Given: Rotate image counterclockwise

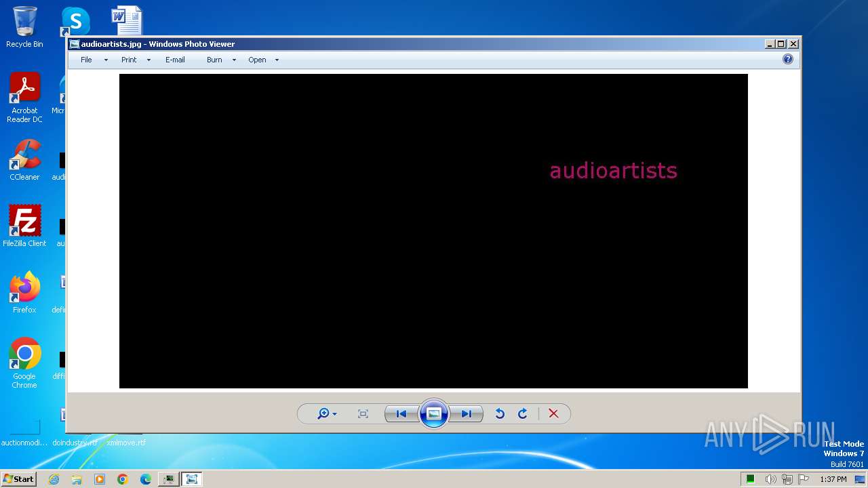Looking at the screenshot, I should (x=500, y=413).
